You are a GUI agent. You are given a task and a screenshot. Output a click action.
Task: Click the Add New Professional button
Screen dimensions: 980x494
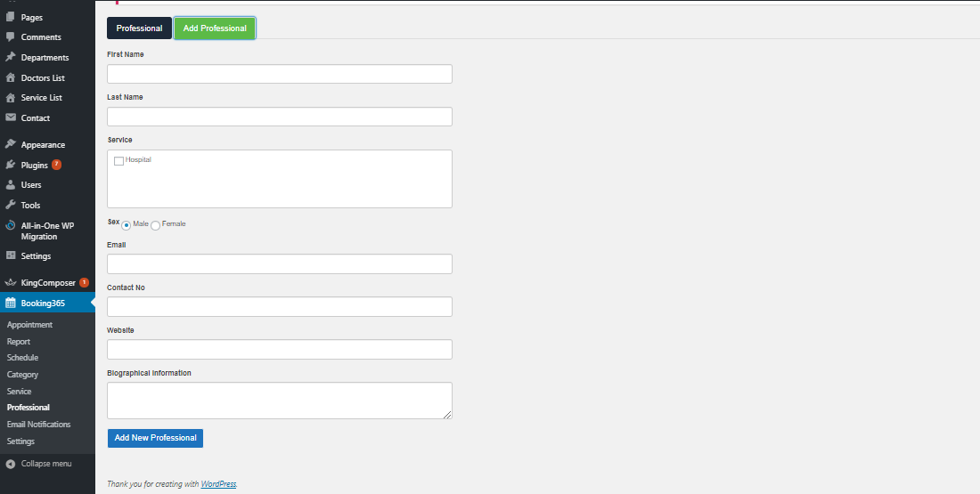click(155, 438)
